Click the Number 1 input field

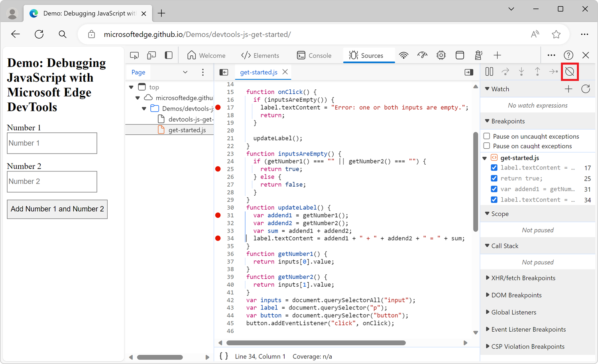click(x=52, y=143)
